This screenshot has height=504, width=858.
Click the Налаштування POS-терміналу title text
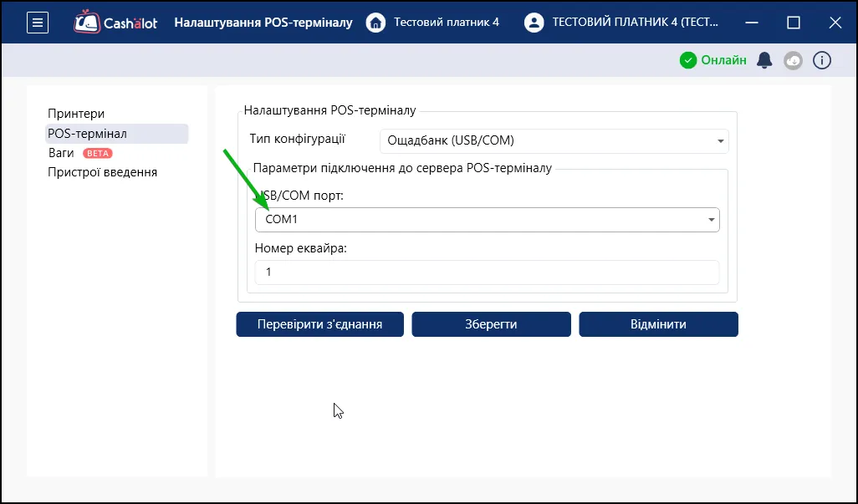[263, 23]
